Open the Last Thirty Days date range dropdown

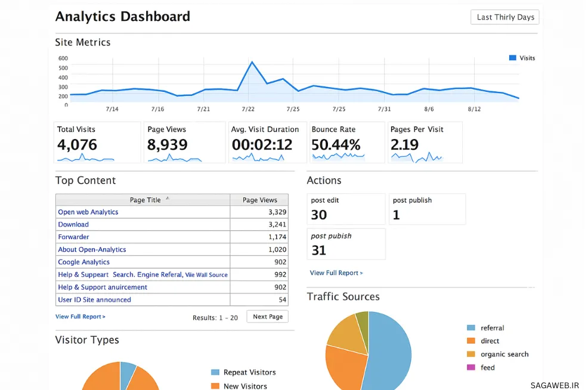(505, 17)
